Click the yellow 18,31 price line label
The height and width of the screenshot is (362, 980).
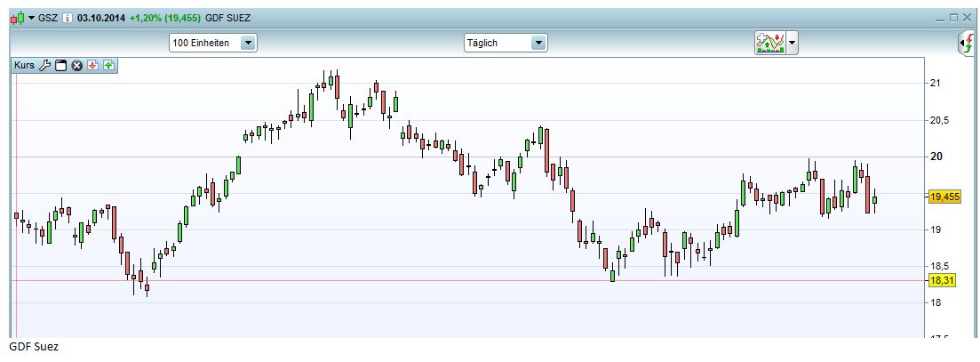[x=940, y=280]
